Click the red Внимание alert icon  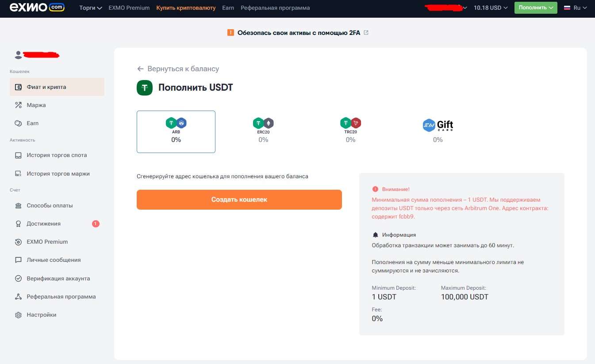(375, 189)
